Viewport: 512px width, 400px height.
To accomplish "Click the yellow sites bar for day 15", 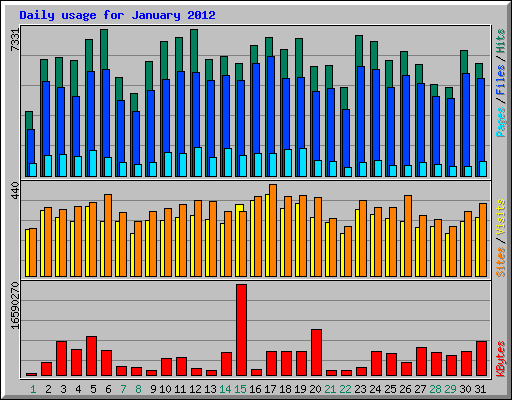I will pyautogui.click(x=238, y=241).
